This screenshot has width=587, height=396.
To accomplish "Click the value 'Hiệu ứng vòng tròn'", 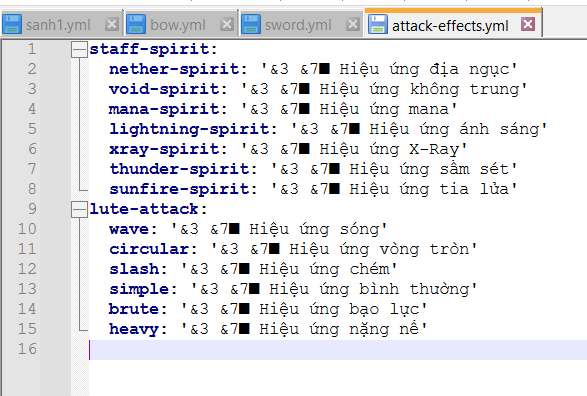I will click(379, 250).
